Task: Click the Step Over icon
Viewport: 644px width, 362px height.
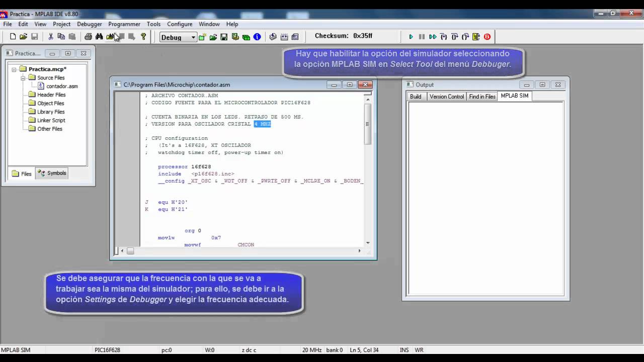Action: click(454, 37)
